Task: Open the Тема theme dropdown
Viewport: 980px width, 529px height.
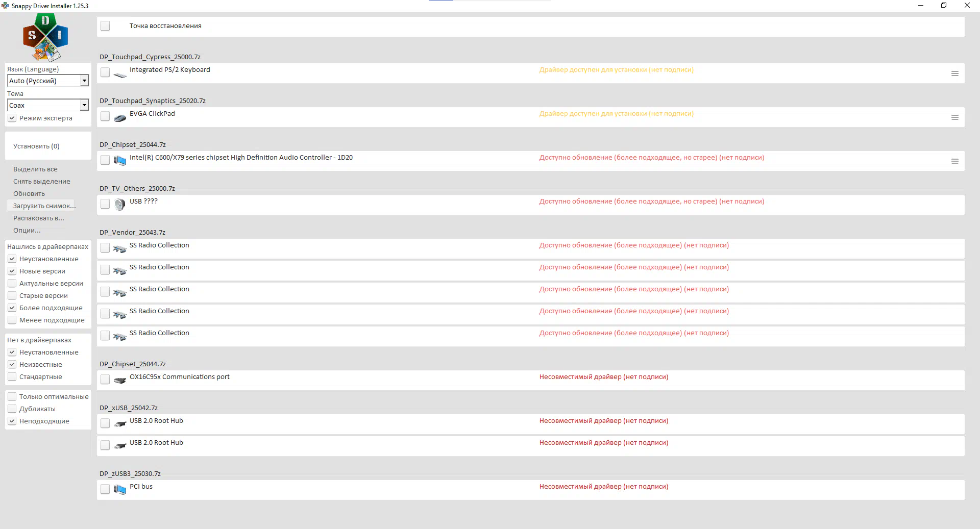Action: pos(48,105)
